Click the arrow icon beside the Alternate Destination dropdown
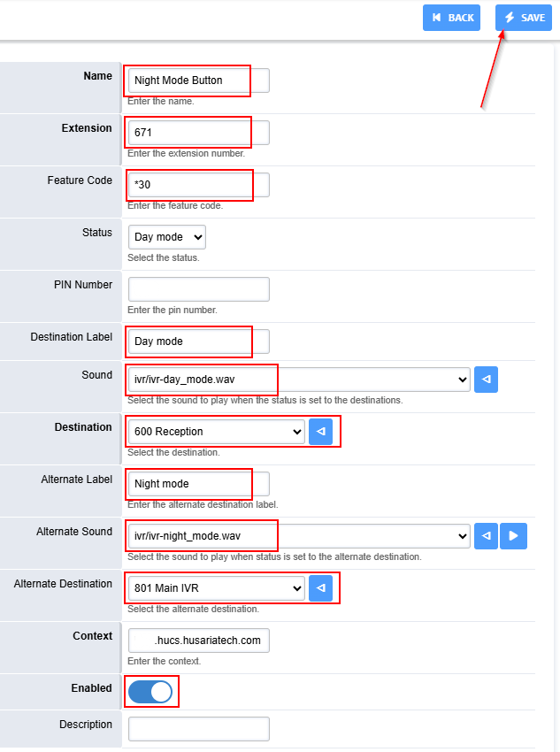Screen dimensions: 560x752 coord(320,588)
